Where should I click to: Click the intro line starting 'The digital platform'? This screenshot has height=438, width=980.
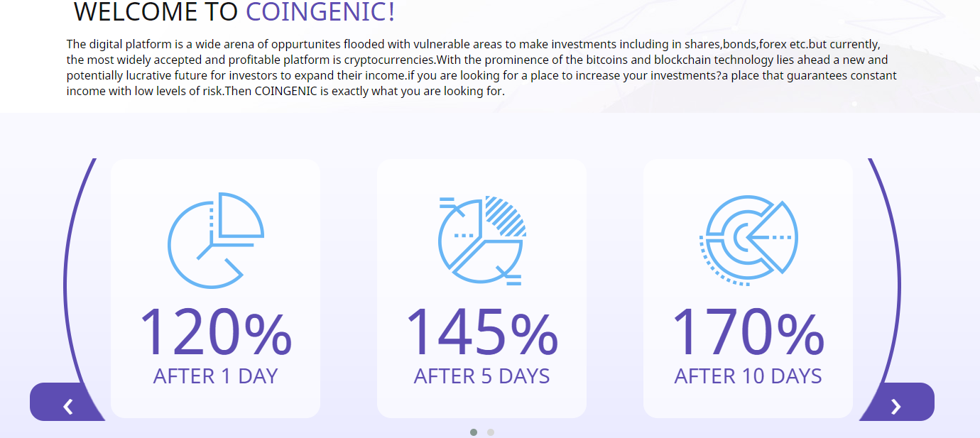tap(474, 44)
